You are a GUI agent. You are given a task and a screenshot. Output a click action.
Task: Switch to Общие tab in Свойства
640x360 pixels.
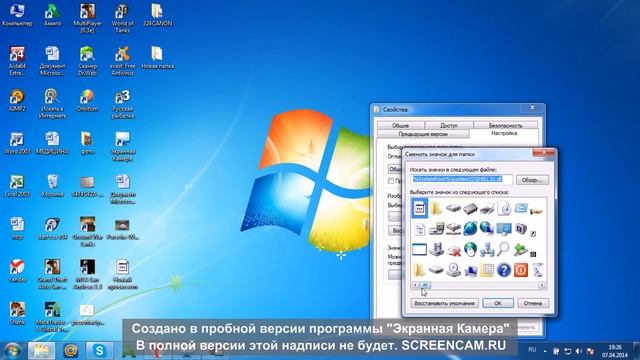pos(400,125)
